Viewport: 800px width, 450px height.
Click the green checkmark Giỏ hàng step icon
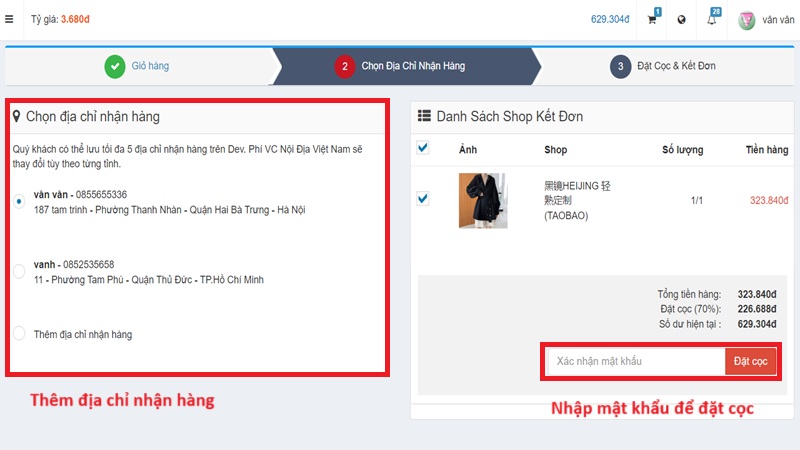(115, 66)
